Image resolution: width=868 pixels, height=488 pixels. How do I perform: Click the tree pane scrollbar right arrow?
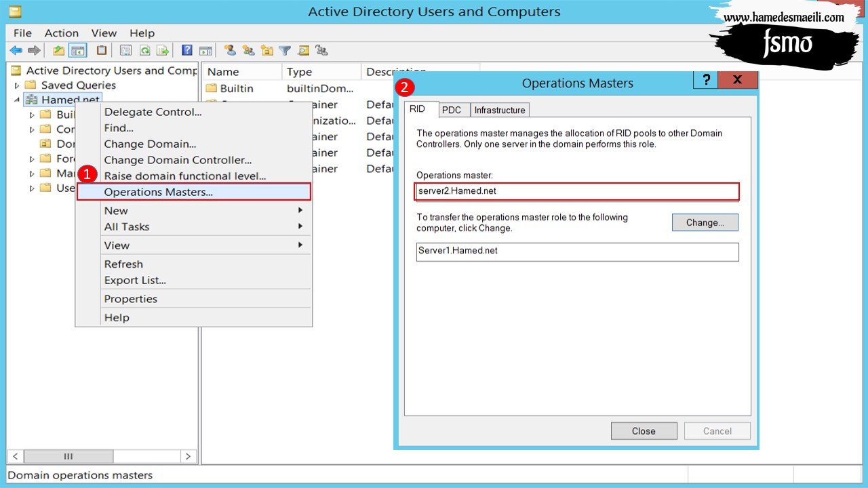[189, 456]
